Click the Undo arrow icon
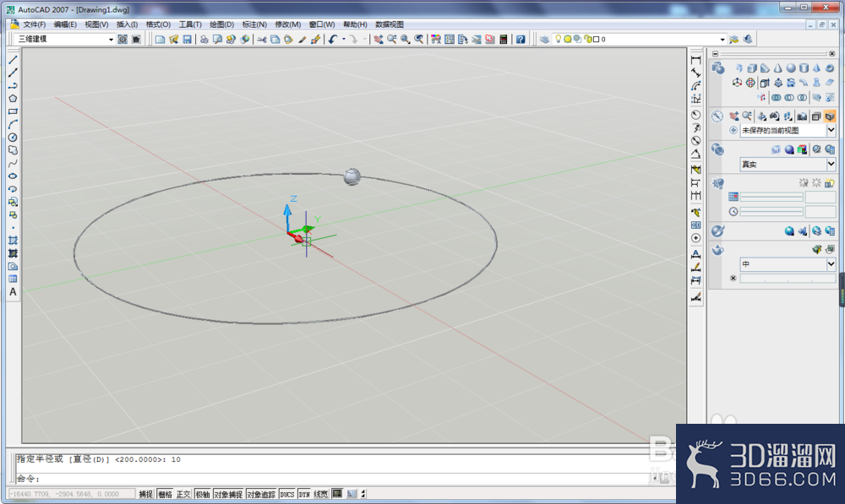845x504 pixels. [x=333, y=40]
